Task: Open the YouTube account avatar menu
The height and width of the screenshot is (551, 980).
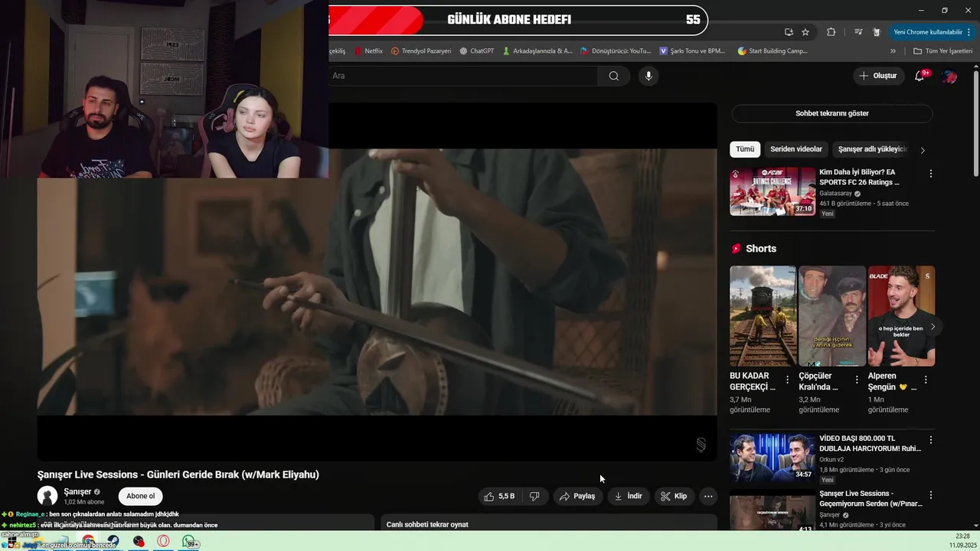Action: pos(949,76)
